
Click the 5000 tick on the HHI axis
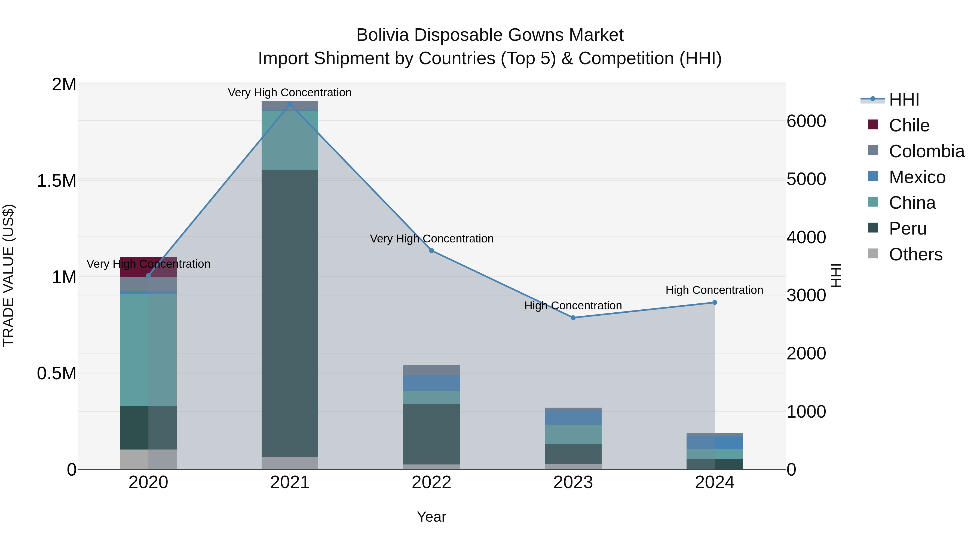807,179
